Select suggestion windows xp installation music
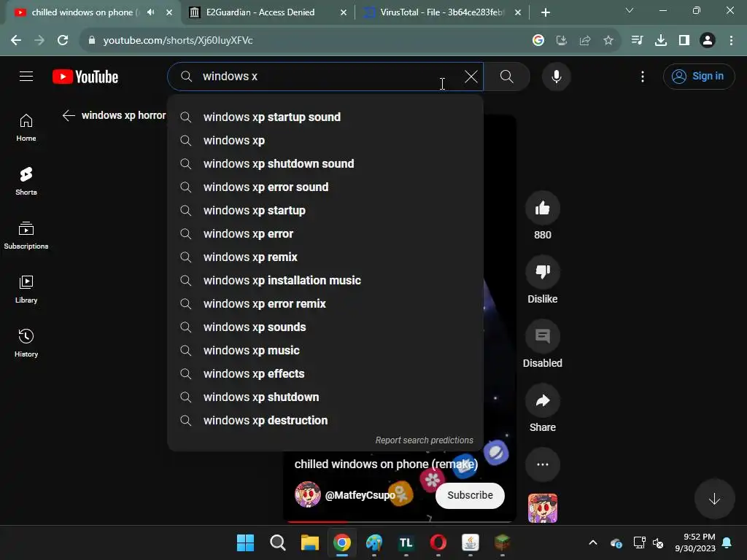747x560 pixels. 325,281
